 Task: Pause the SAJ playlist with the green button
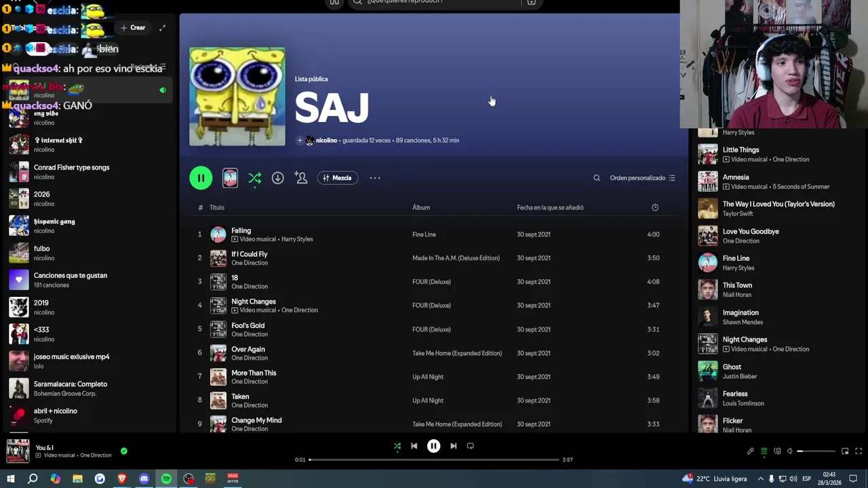pyautogui.click(x=201, y=178)
